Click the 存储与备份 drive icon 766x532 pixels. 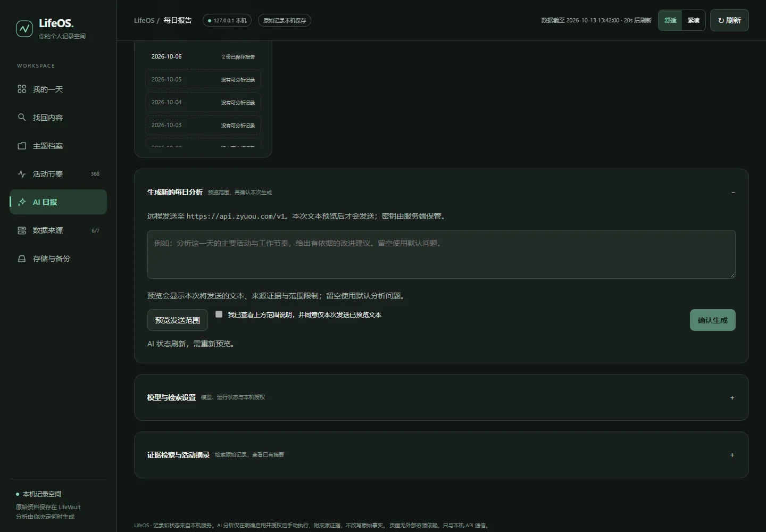coord(22,258)
